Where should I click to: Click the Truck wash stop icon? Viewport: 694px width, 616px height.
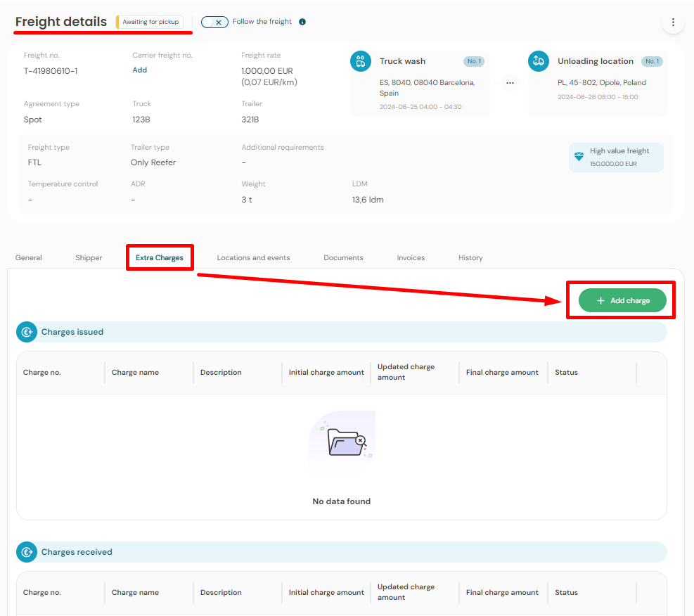point(361,61)
